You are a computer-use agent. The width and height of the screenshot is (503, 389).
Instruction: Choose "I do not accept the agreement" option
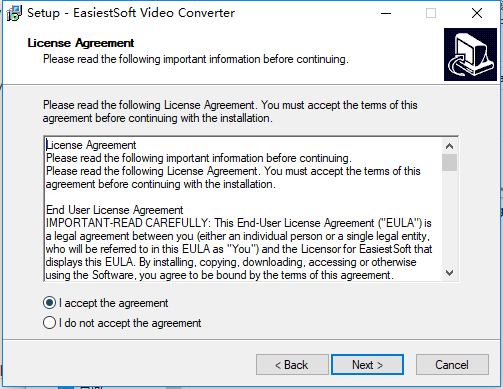click(49, 323)
